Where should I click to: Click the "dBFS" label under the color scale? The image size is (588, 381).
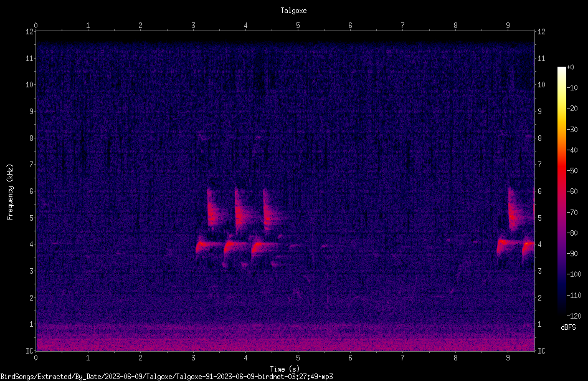pyautogui.click(x=568, y=327)
